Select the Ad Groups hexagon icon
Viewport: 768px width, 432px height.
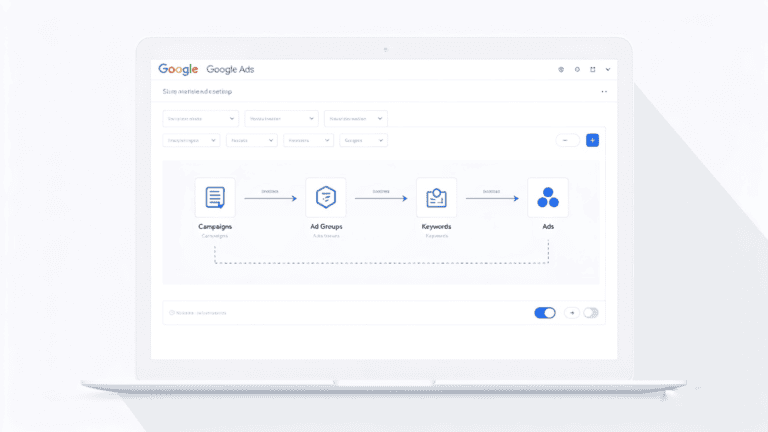tap(326, 197)
